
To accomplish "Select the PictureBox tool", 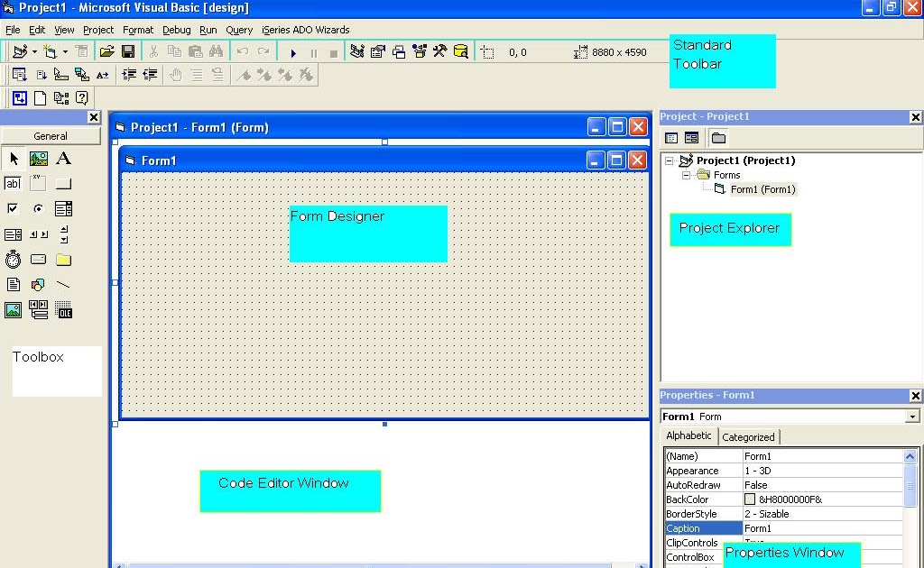I will pos(38,158).
